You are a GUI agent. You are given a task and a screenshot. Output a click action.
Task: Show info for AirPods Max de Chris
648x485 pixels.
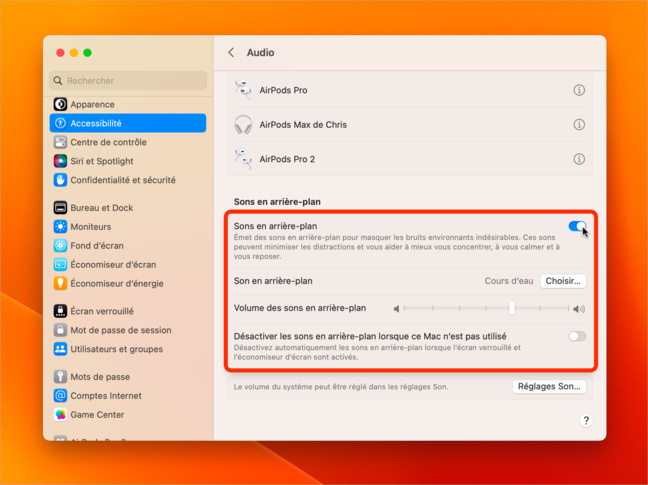(579, 124)
